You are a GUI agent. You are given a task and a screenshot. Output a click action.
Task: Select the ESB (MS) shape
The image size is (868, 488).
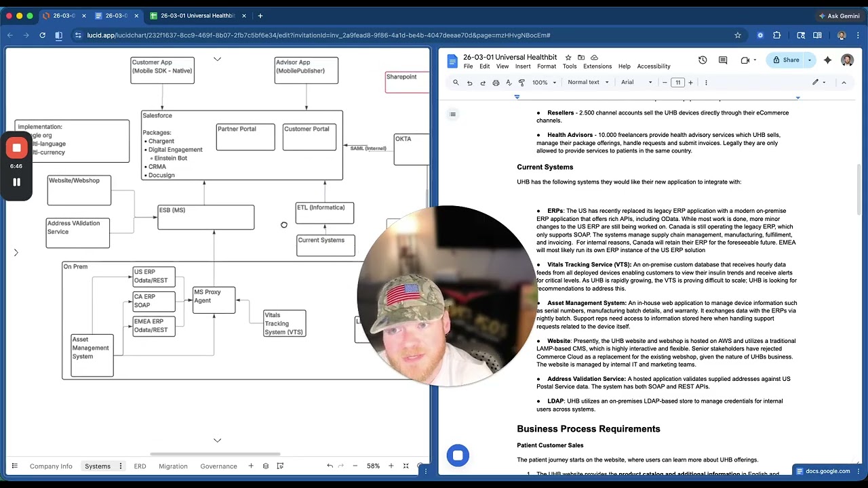point(206,218)
